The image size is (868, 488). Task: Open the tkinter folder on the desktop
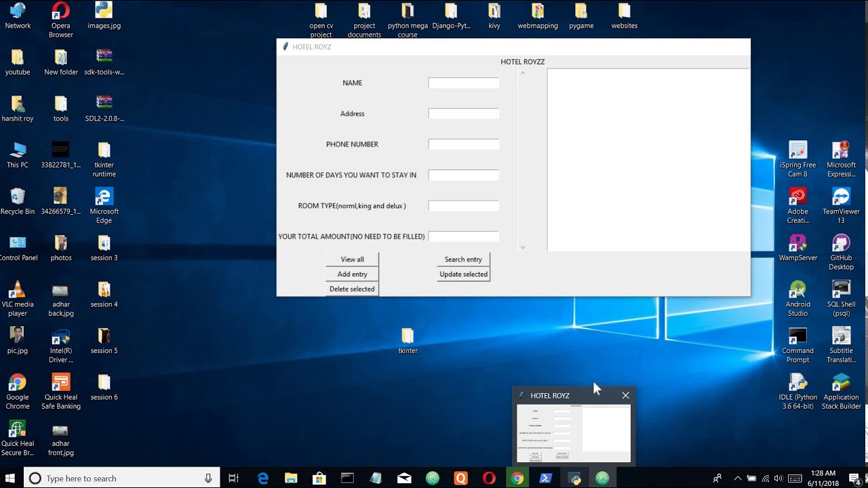408,337
